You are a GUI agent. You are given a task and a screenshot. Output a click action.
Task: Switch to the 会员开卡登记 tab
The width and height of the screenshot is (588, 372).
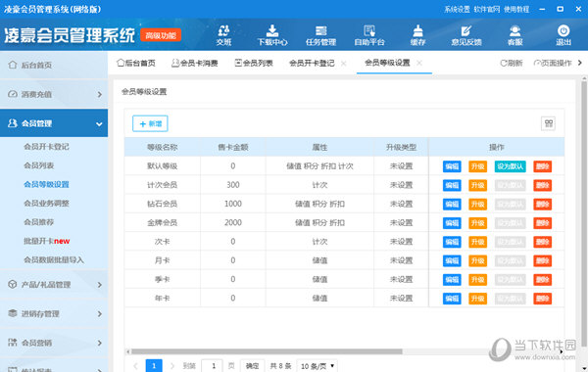pyautogui.click(x=312, y=63)
